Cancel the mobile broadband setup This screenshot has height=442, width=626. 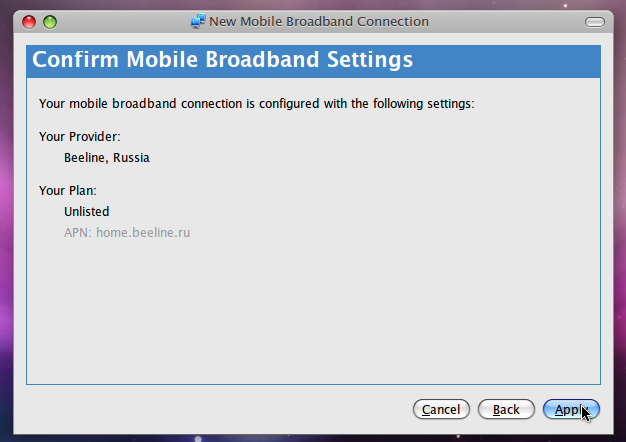pyautogui.click(x=441, y=410)
